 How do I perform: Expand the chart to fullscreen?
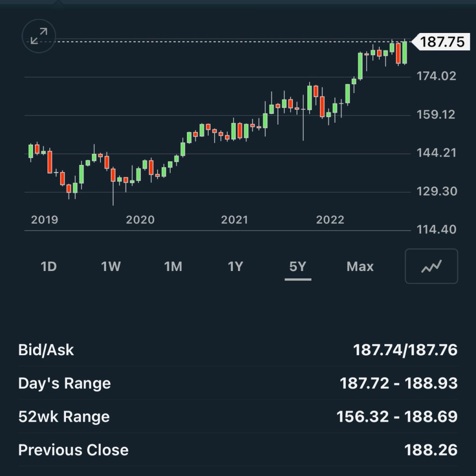click(x=39, y=36)
